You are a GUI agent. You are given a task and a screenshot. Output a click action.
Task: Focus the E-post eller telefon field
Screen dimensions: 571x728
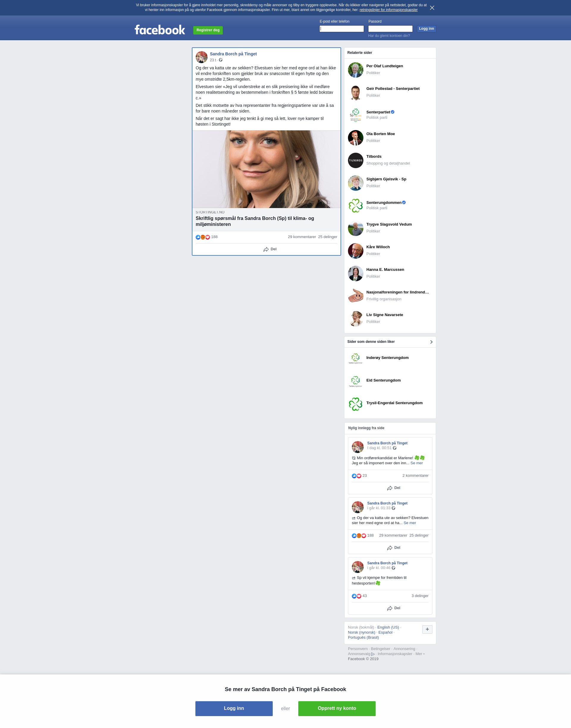pyautogui.click(x=342, y=29)
